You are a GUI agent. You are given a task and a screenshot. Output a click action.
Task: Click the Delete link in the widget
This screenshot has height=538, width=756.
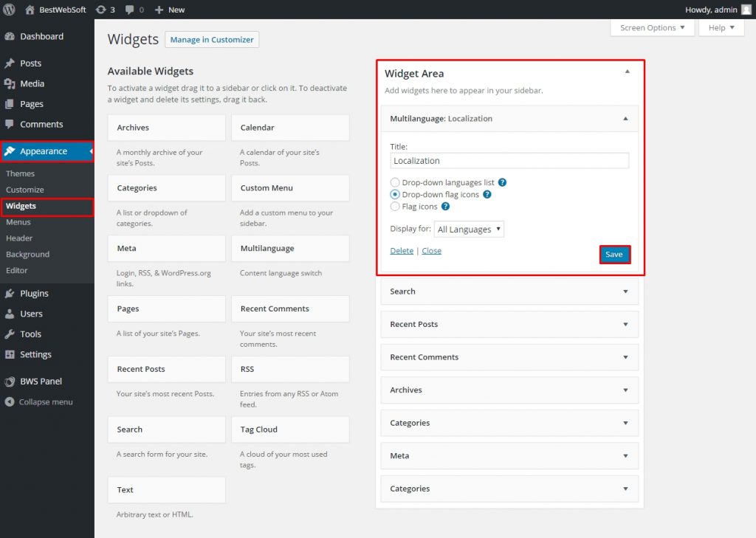pyautogui.click(x=401, y=250)
